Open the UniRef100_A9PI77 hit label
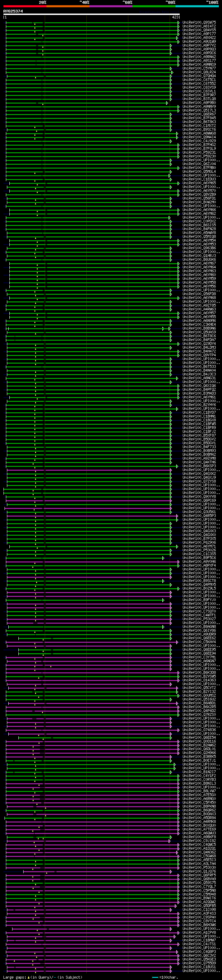Image resolution: width=222 pixels, height=980 pixels. pos(199,34)
